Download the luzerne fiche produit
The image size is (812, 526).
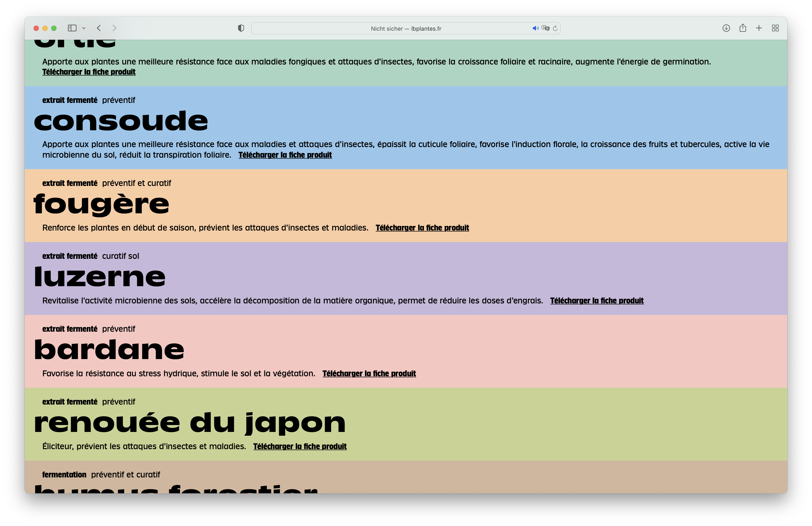pyautogui.click(x=597, y=301)
